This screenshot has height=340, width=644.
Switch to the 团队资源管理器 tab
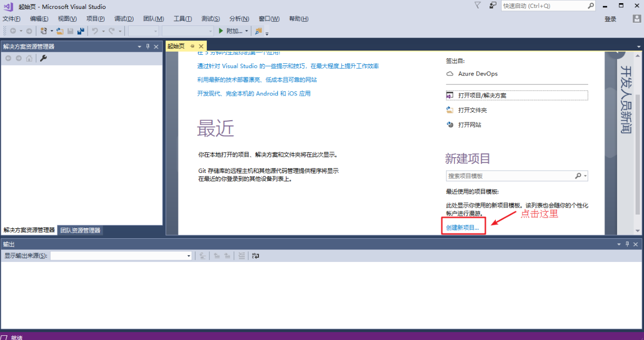(80, 230)
